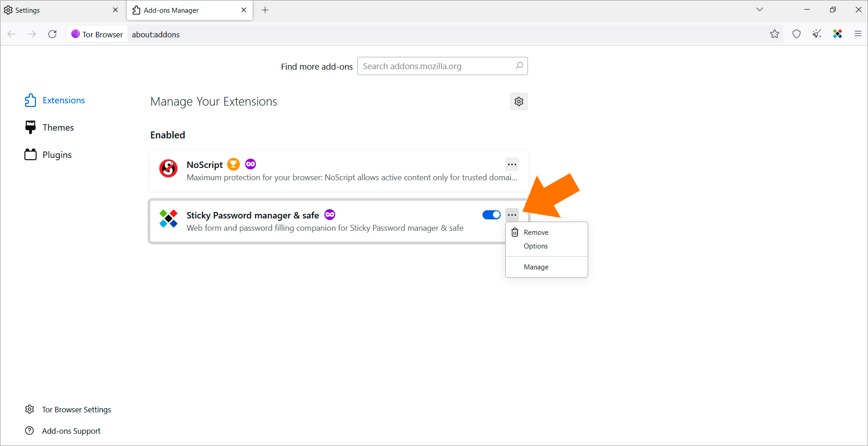Image resolution: width=868 pixels, height=446 pixels.
Task: Bookmark this page with the star icon
Action: (775, 34)
